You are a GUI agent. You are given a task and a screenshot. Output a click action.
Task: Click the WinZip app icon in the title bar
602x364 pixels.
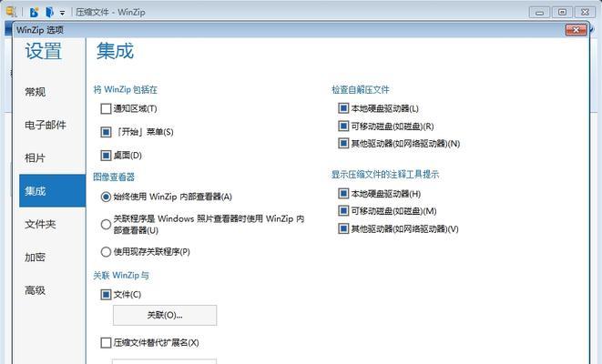[x=11, y=12]
